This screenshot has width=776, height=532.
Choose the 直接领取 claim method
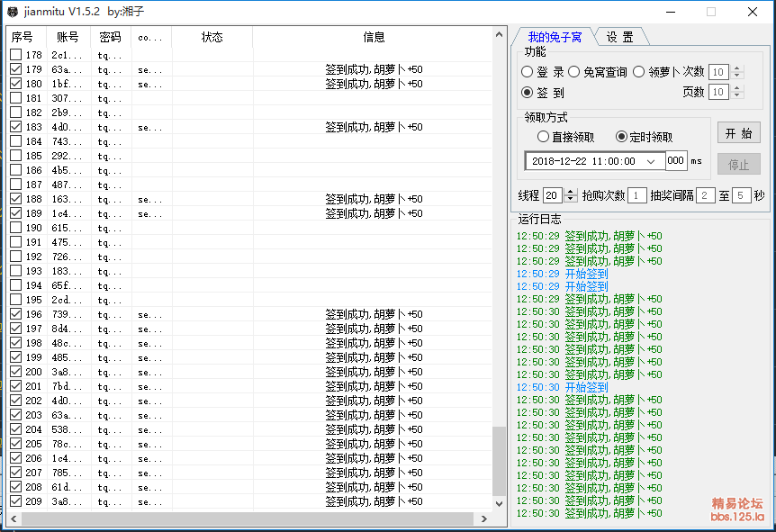(x=543, y=137)
